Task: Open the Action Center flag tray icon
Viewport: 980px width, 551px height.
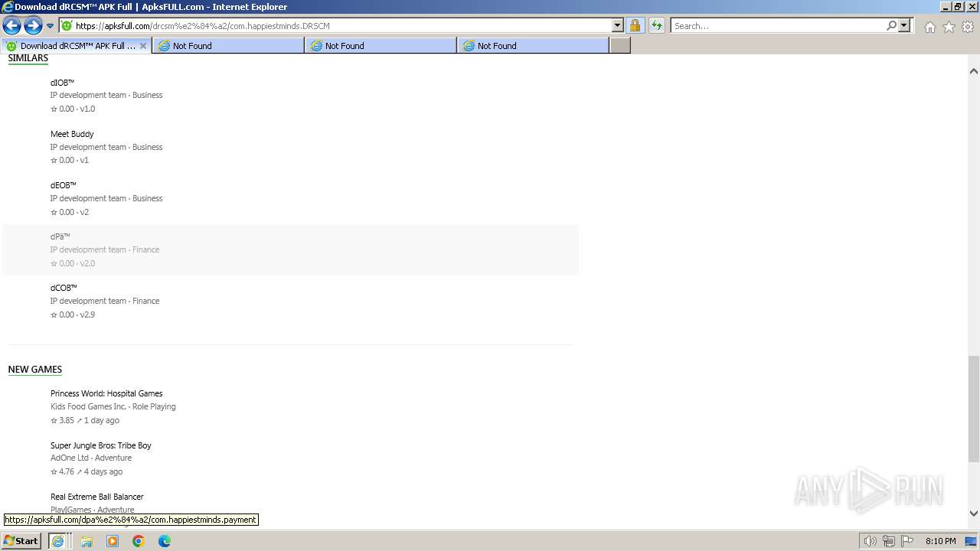Action: pos(907,541)
